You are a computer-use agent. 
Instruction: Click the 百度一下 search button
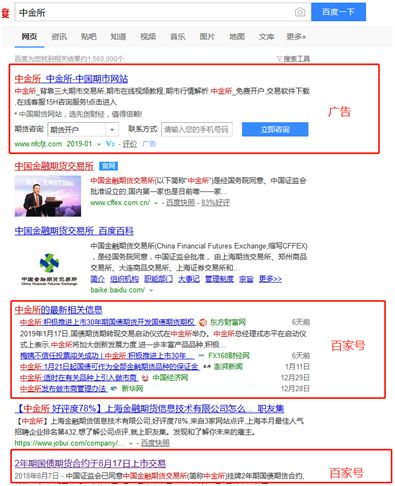pos(338,12)
